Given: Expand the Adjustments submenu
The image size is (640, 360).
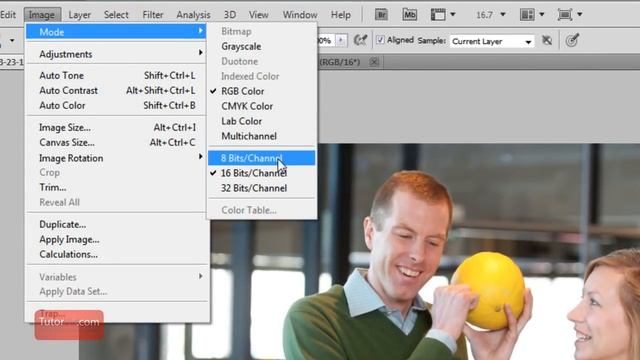Looking at the screenshot, I should (117, 54).
